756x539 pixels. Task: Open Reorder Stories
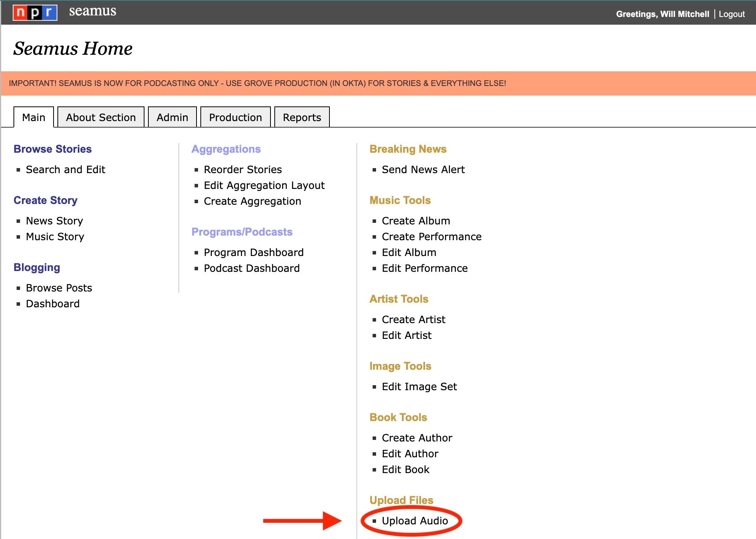243,170
